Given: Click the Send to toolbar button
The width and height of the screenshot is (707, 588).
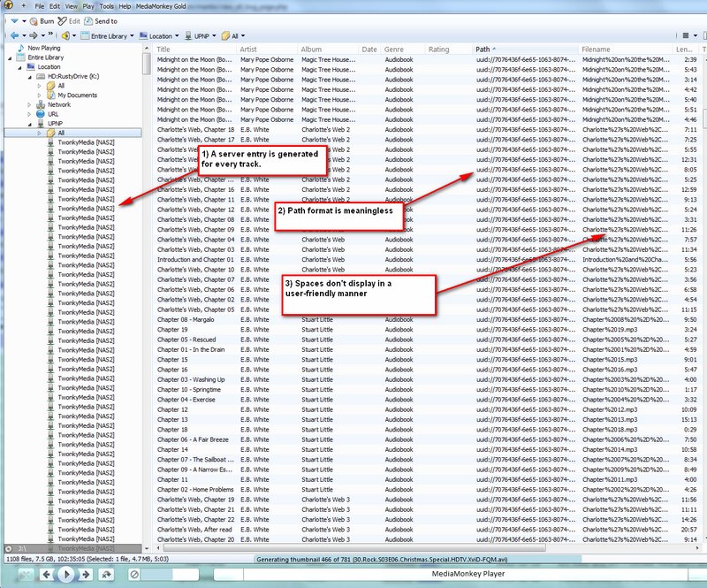Looking at the screenshot, I should [102, 20].
